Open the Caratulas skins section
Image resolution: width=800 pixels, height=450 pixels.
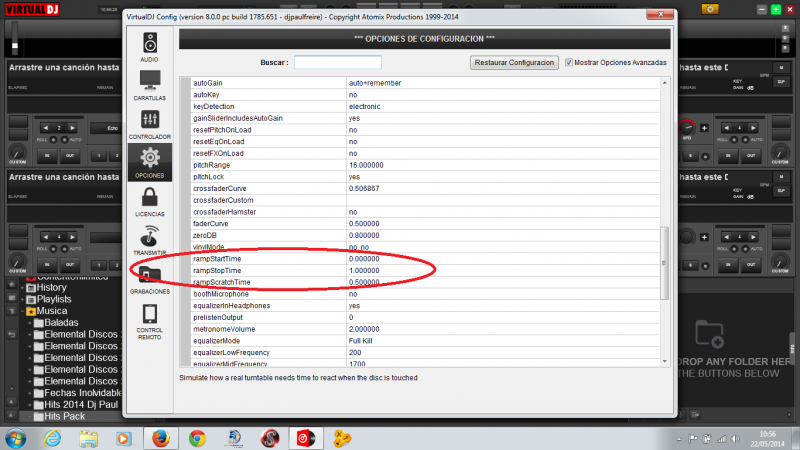149,85
